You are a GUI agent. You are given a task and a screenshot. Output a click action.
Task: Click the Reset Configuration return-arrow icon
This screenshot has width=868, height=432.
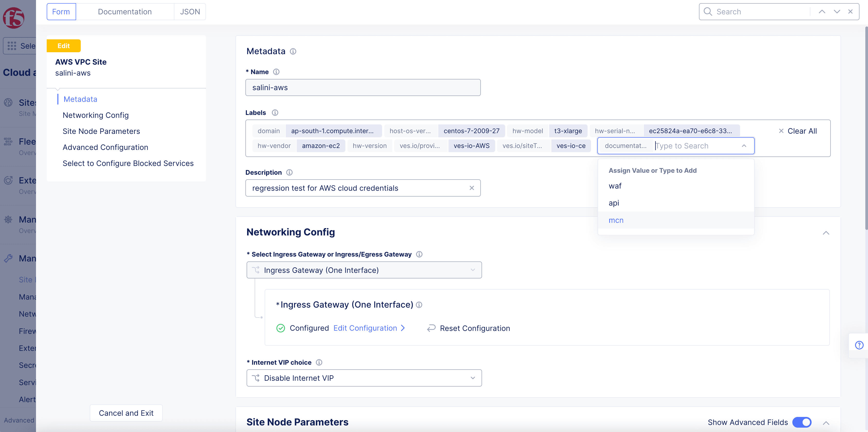[x=431, y=328]
